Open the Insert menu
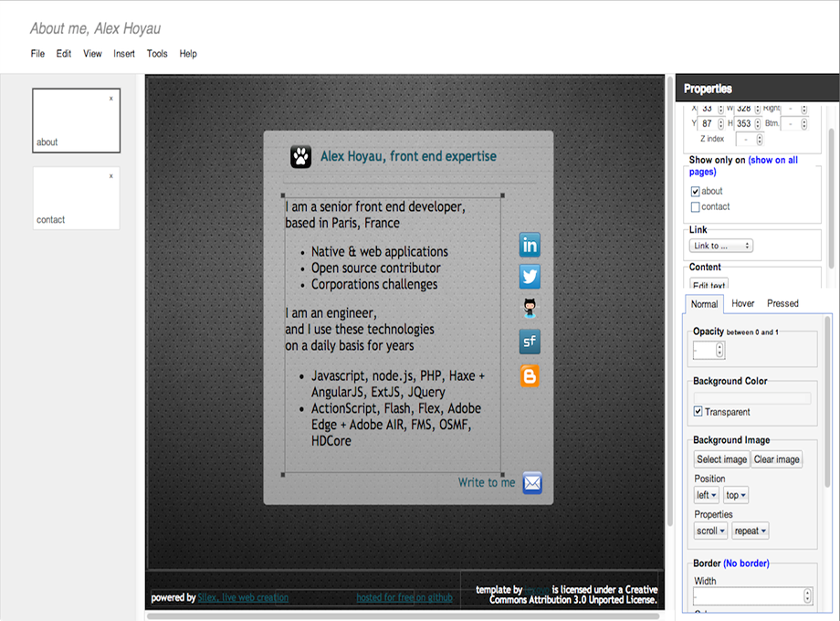 pos(123,53)
